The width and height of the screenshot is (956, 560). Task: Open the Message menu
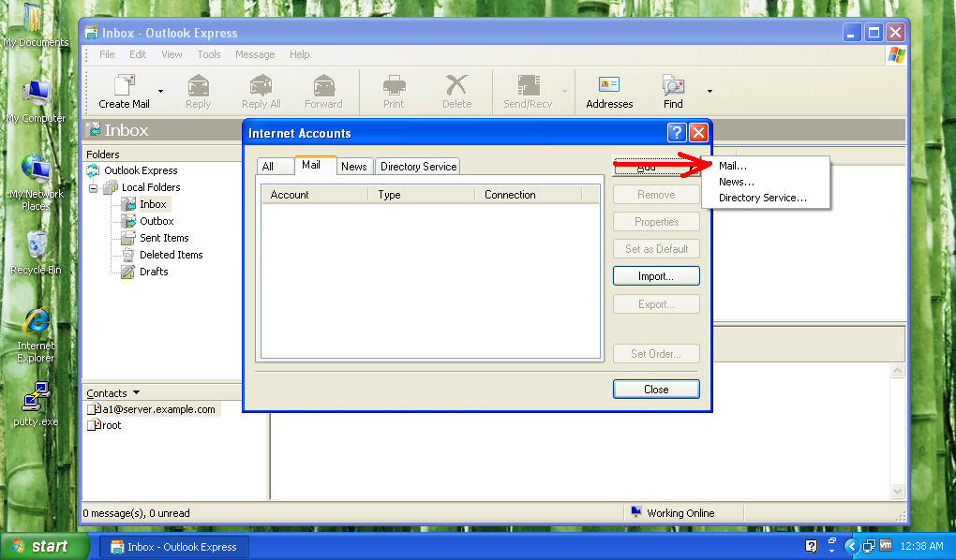click(255, 54)
